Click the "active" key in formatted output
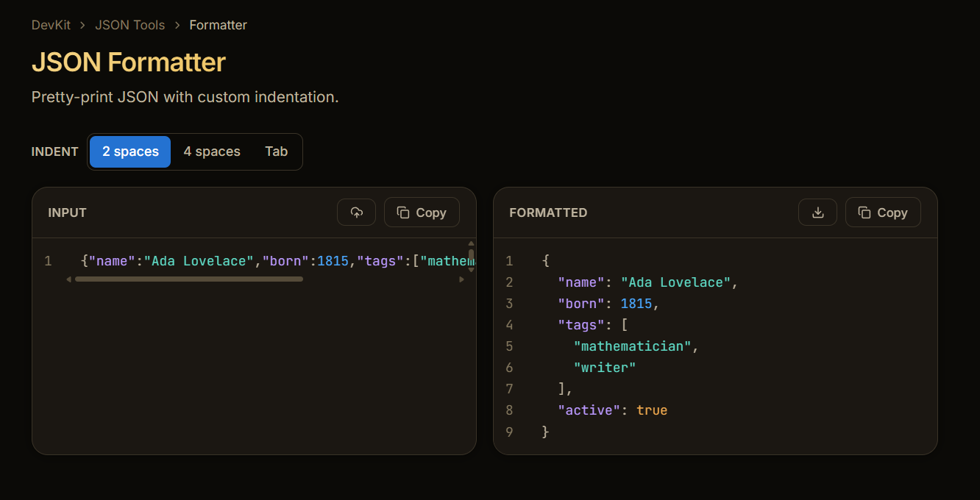This screenshot has width=980, height=500. click(589, 410)
